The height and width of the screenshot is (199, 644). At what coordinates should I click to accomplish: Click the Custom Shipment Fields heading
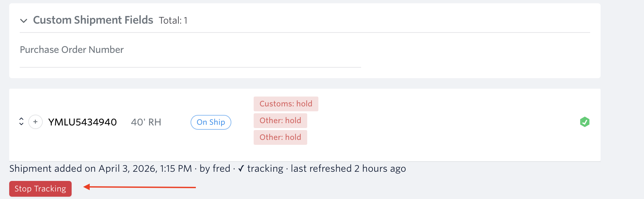pyautogui.click(x=93, y=20)
